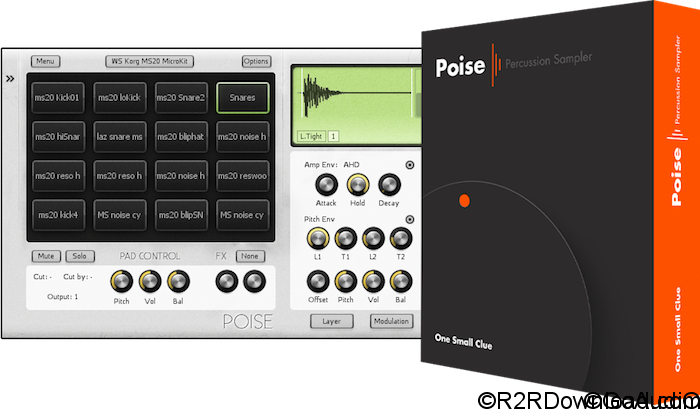700x409 pixels.
Task: Click the Output: 1 setting
Action: (x=62, y=296)
